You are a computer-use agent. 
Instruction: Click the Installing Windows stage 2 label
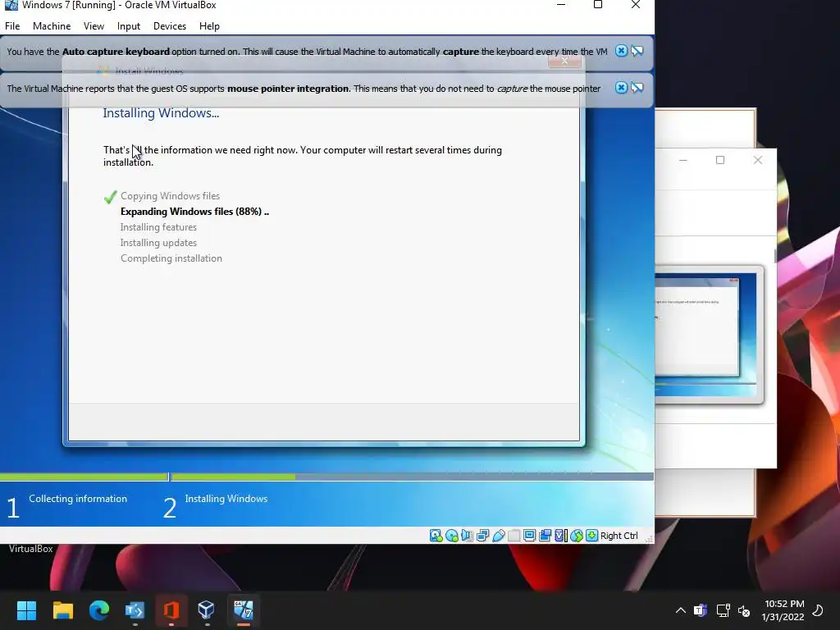pos(226,499)
